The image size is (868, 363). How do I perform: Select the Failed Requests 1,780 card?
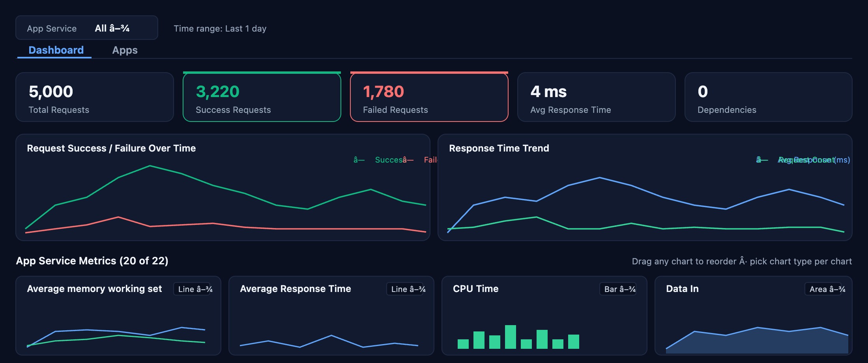(x=429, y=97)
